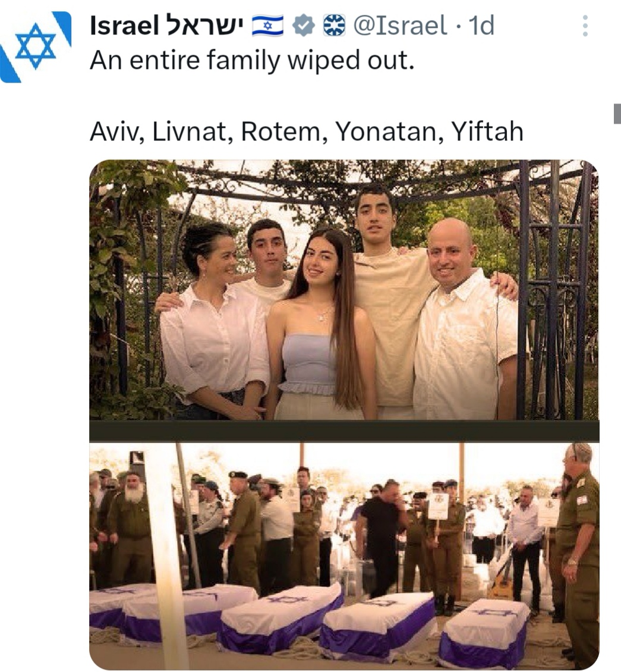The image size is (621, 672).
Task: Open the family portrait photo
Action: coord(344,290)
